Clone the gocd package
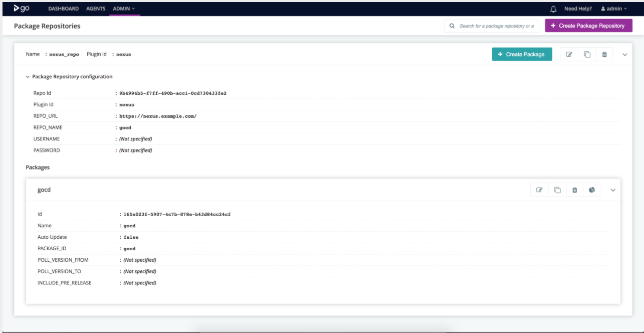Screen dimensions: 644x333 pos(557,190)
